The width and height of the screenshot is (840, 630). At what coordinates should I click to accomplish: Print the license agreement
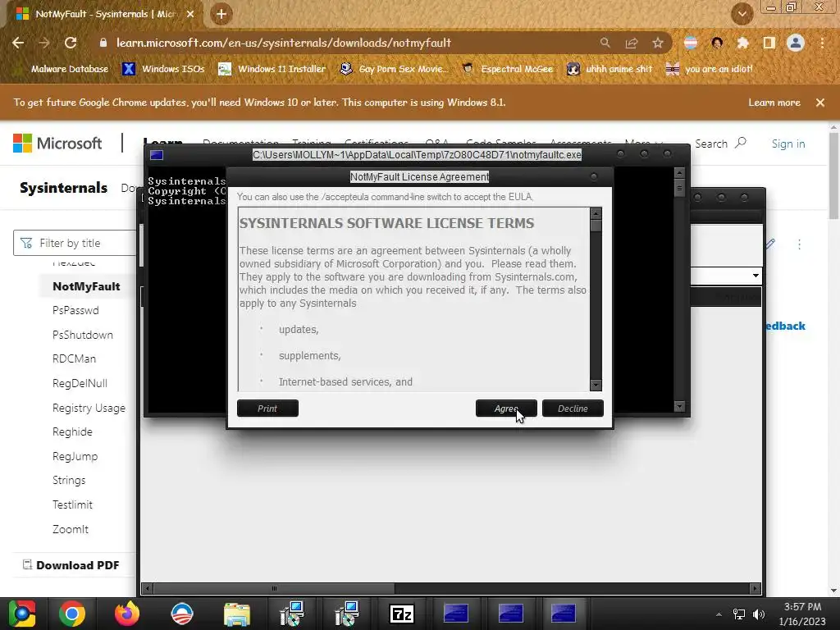(267, 409)
